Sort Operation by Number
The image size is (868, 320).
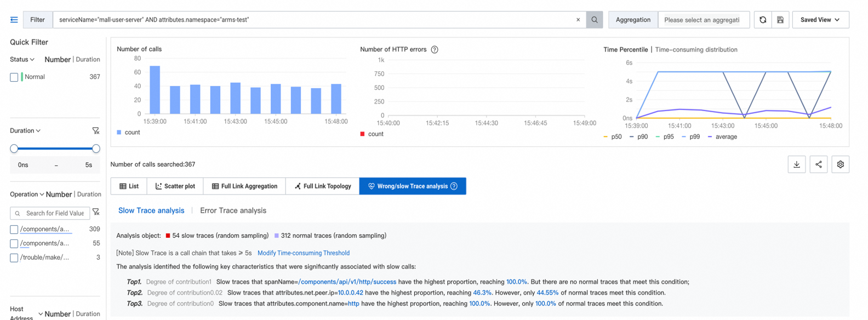[x=59, y=195]
